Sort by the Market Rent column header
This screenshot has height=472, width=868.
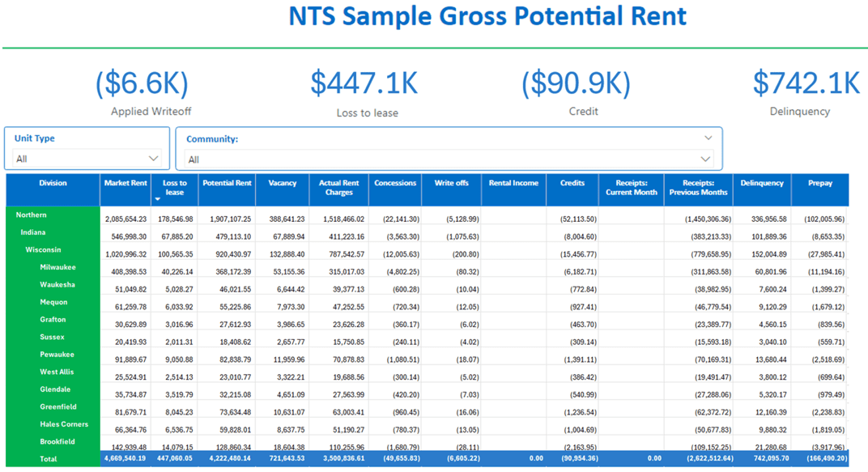pyautogui.click(x=126, y=184)
